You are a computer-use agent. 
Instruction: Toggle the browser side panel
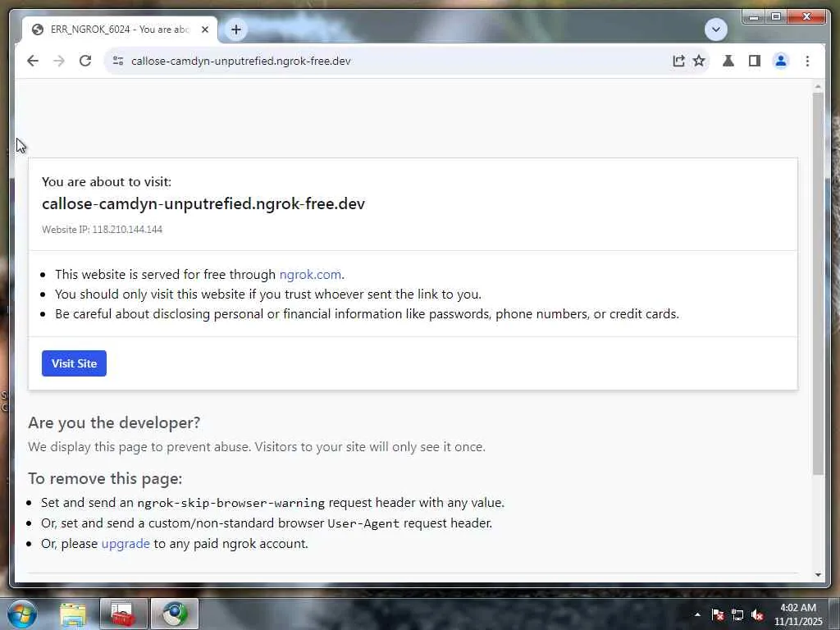pyautogui.click(x=755, y=61)
